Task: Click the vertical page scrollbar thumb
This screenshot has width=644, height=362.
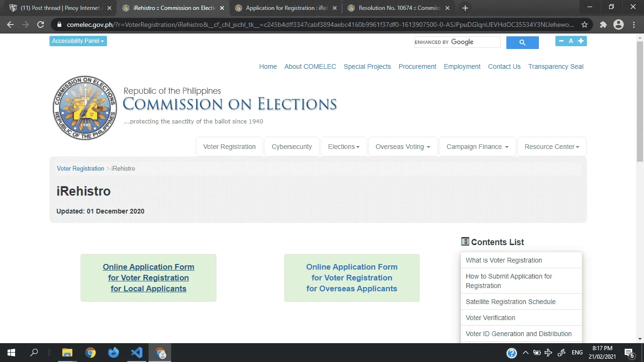Action: click(640, 101)
